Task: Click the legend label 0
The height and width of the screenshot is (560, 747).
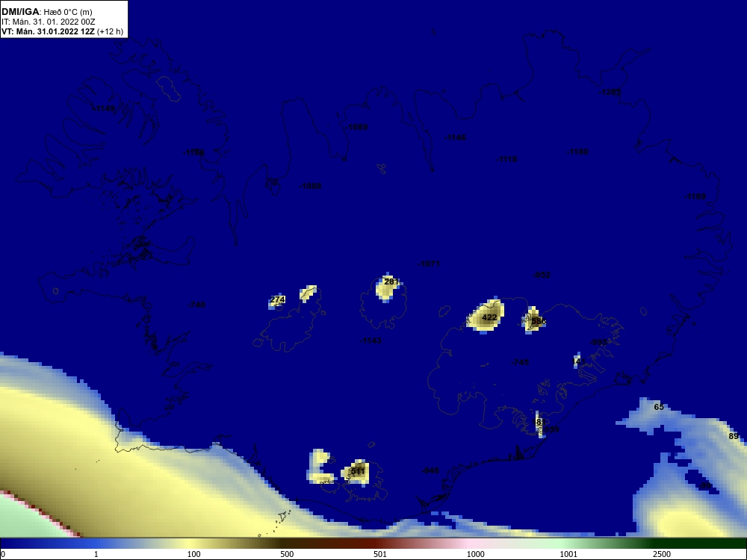Action: pos(3,554)
